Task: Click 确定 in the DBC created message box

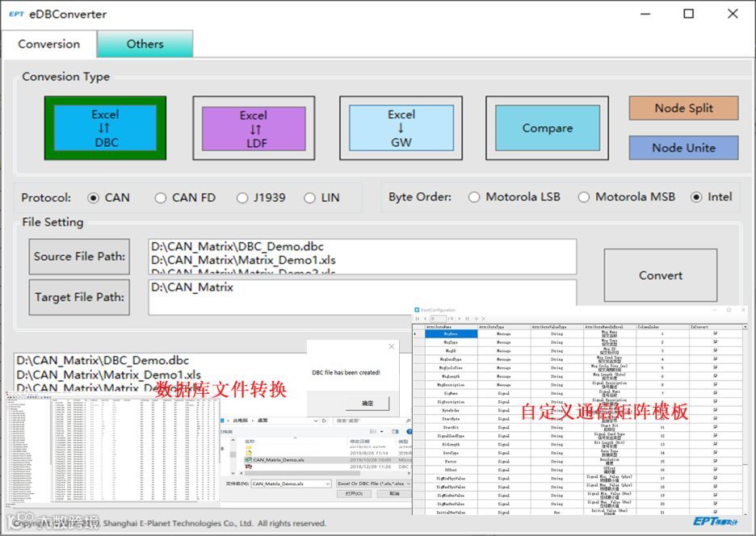Action: (x=367, y=403)
